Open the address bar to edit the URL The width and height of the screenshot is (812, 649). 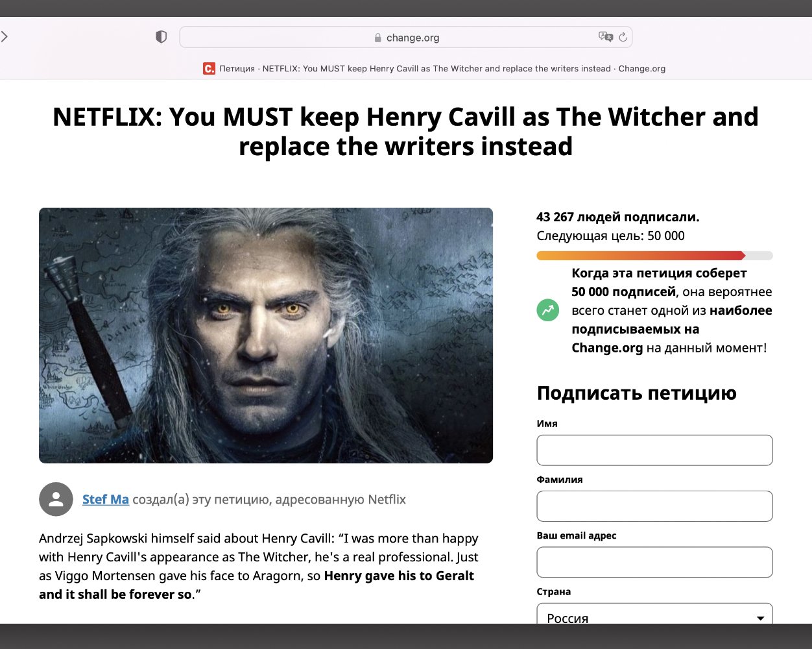click(454, 37)
